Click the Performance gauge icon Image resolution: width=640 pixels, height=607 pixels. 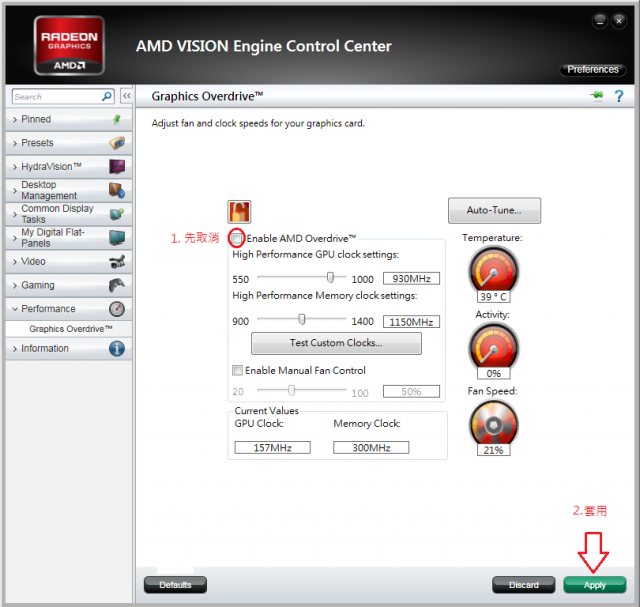117,309
